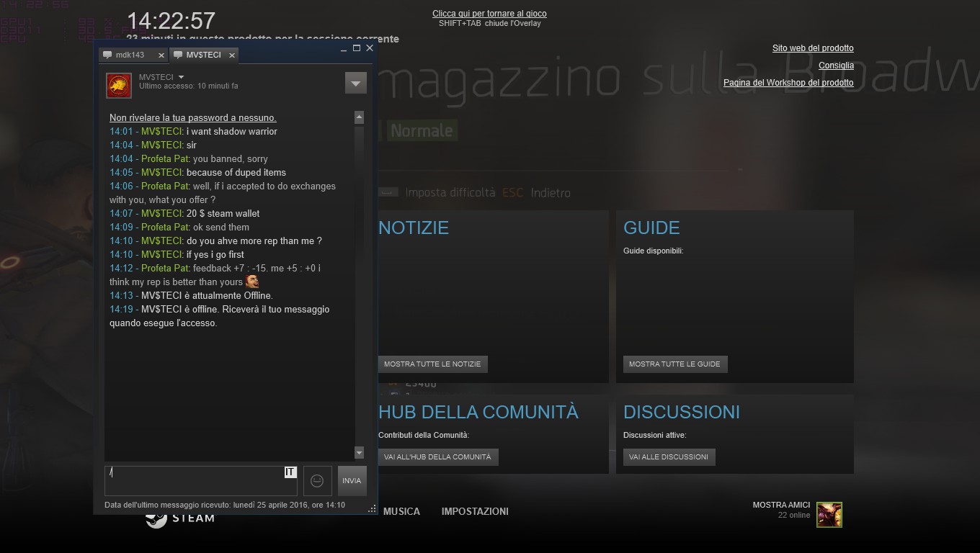Click the 'Non rivelare la tua password' notice
The width and height of the screenshot is (980, 553).
tap(193, 117)
